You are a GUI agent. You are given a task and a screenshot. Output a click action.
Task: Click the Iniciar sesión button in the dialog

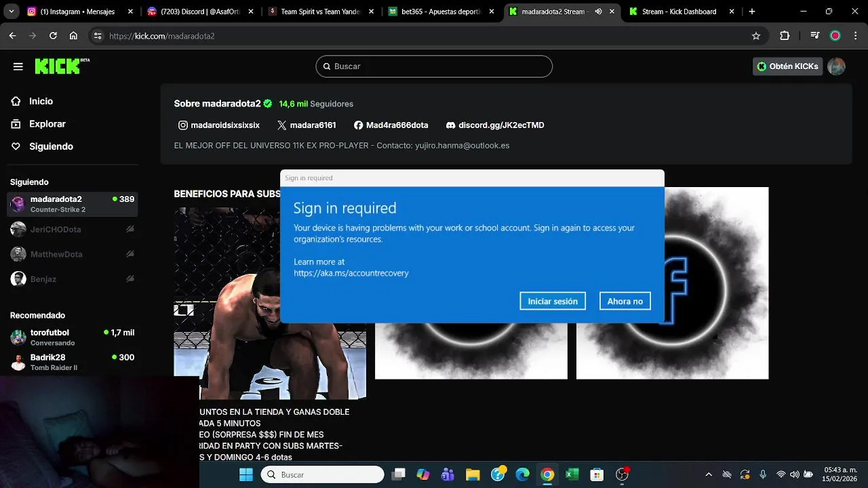[553, 301]
